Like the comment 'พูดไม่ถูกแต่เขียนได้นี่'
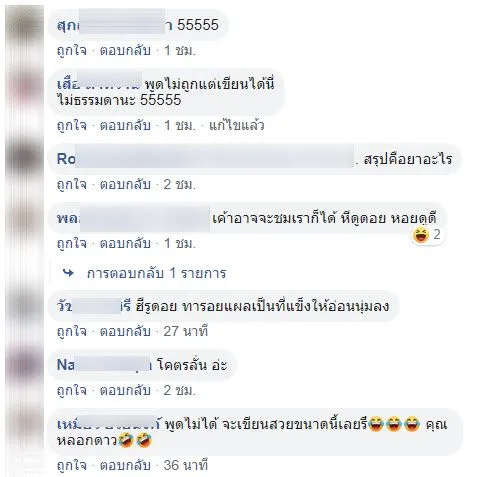The image size is (491, 477). tap(72, 126)
